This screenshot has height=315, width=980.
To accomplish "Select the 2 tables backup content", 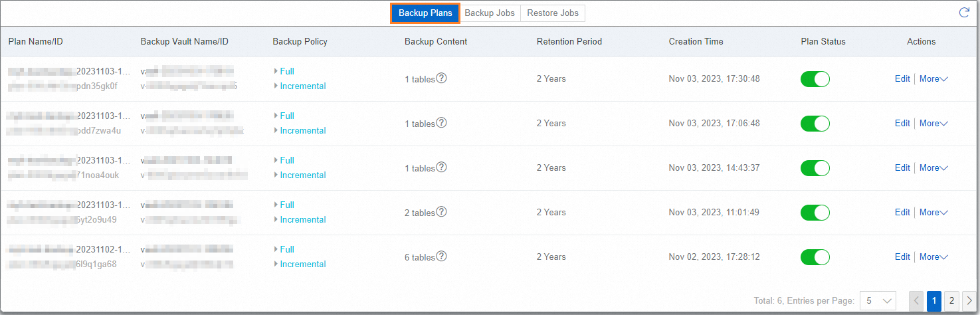I will pyautogui.click(x=420, y=212).
